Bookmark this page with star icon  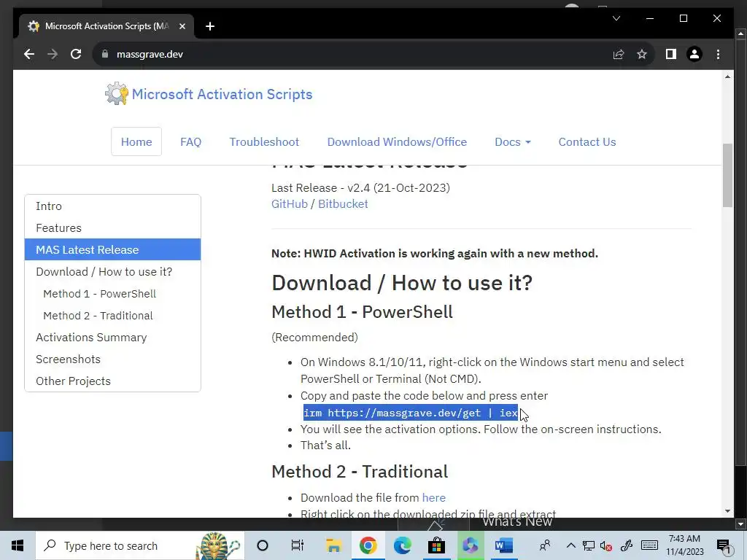[642, 54]
